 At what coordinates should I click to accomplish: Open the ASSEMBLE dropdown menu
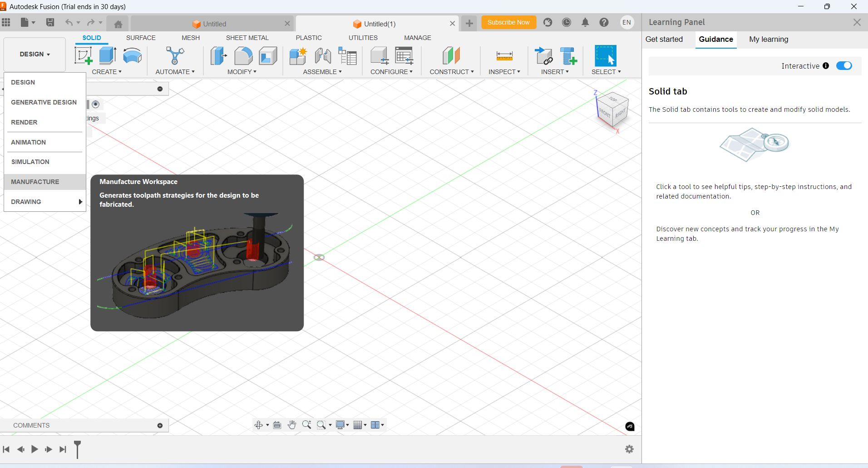[x=322, y=72]
